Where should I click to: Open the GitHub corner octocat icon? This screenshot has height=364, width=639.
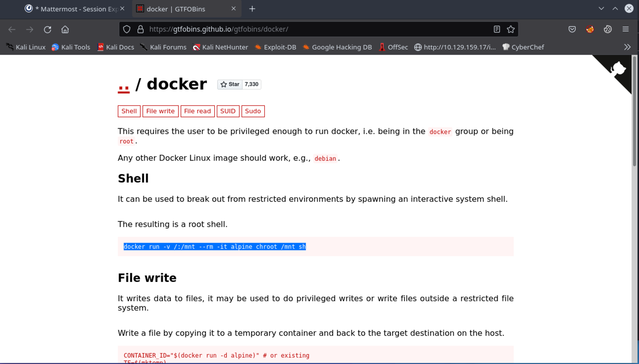pyautogui.click(x=618, y=68)
